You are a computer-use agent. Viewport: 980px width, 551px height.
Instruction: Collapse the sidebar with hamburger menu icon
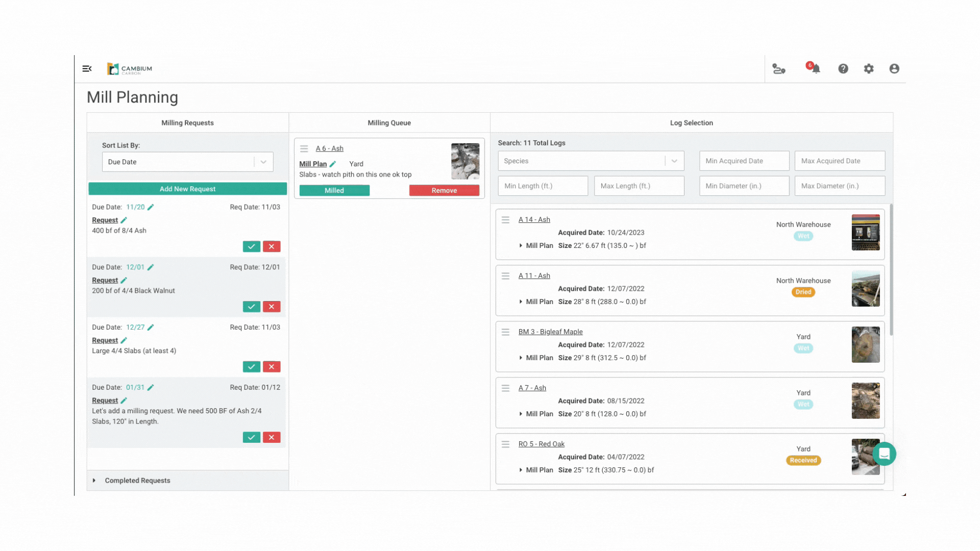87,68
